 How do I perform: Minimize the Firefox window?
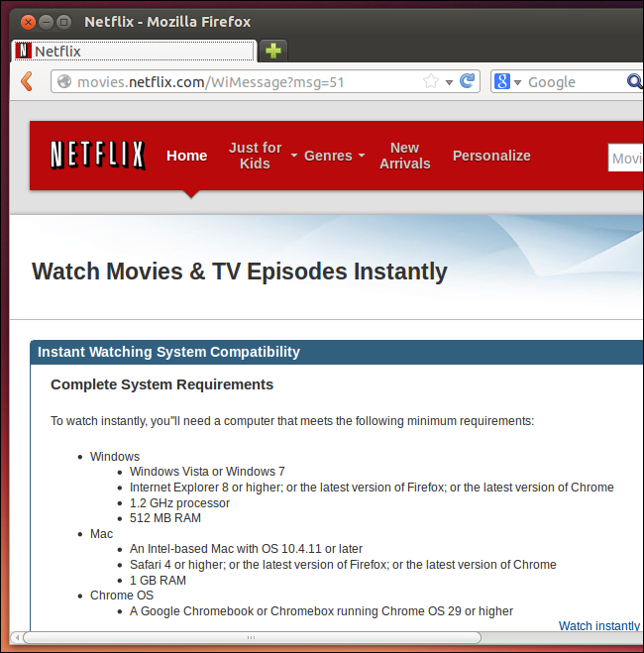point(46,22)
